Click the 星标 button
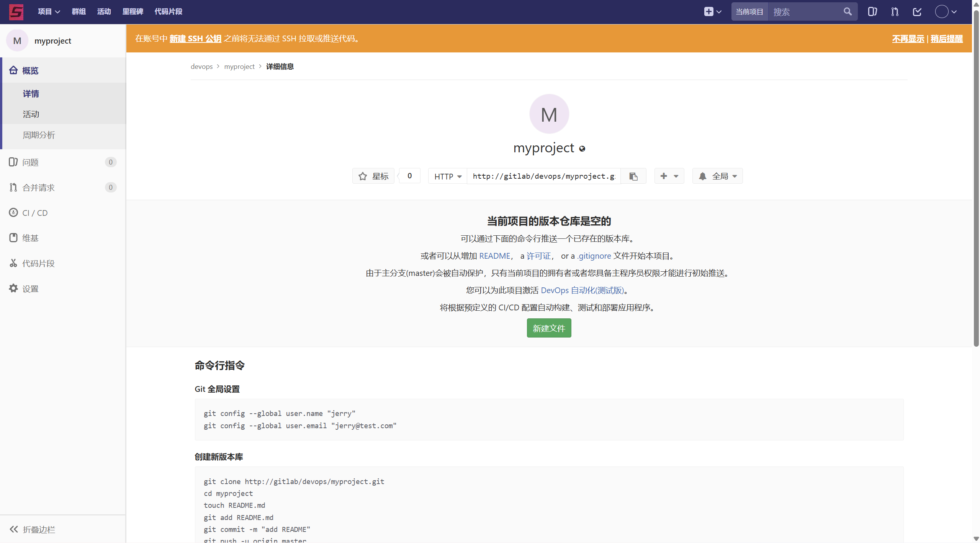 click(x=373, y=176)
